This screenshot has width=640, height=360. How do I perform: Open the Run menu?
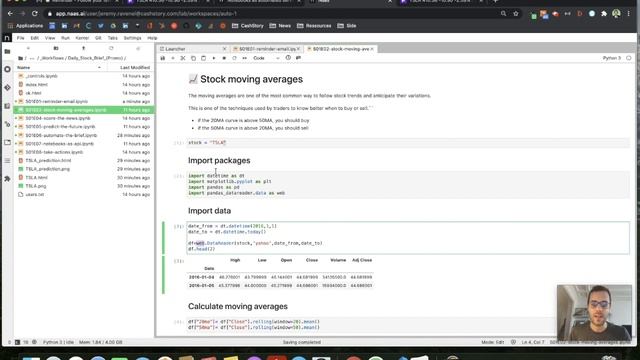click(x=65, y=38)
